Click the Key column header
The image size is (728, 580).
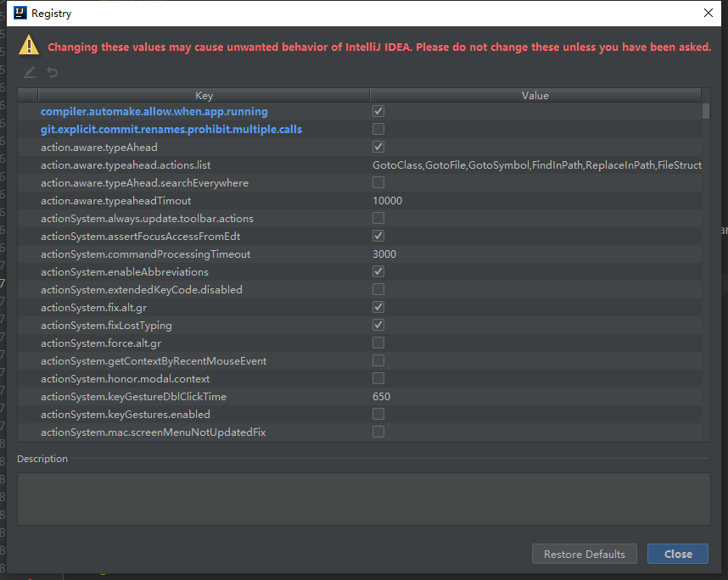(204, 96)
